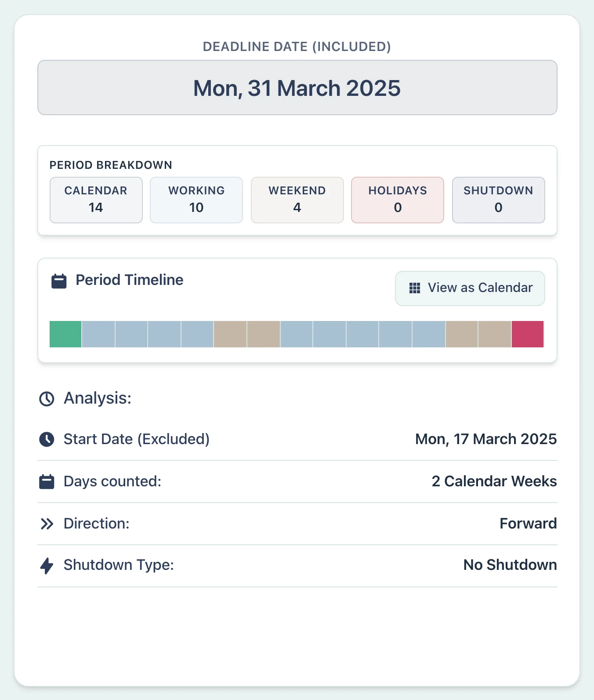Click the No Shutdown value
The width and height of the screenshot is (594, 700).
[x=510, y=565]
